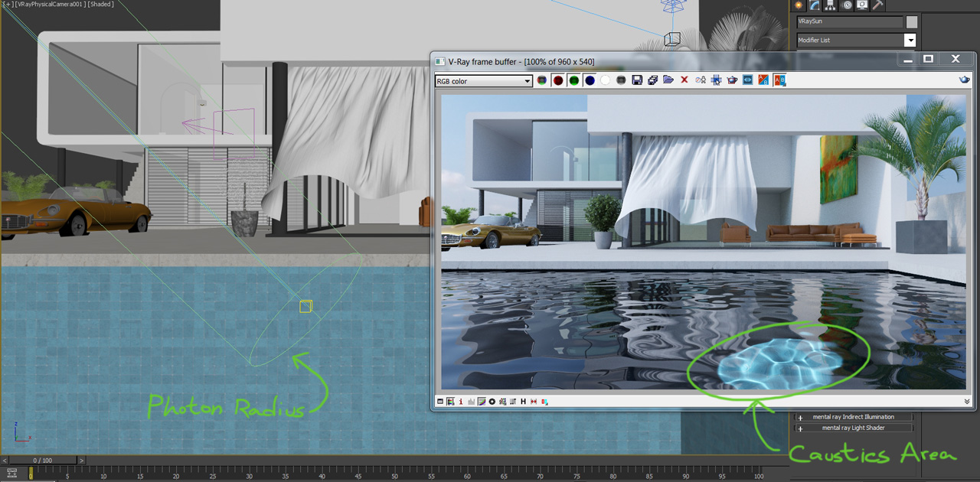Screen dimensions: 980x482
Task: Click the VRaySun object name field
Action: 849,22
